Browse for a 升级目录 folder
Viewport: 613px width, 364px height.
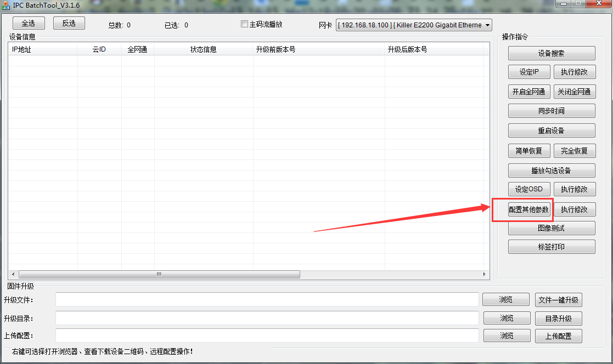[x=507, y=318]
